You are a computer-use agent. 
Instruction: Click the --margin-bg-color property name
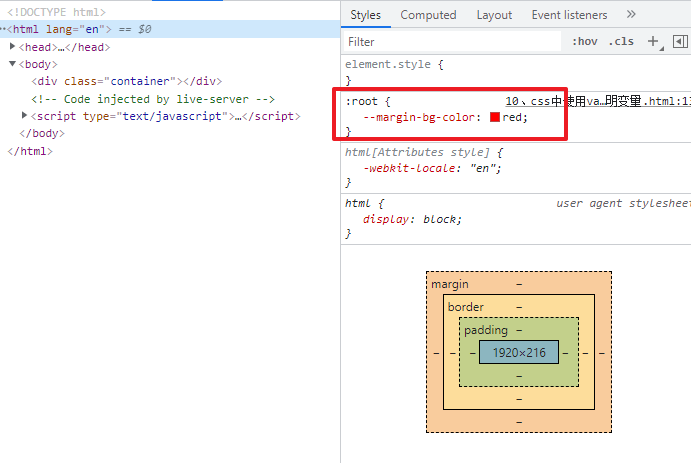[x=419, y=117]
